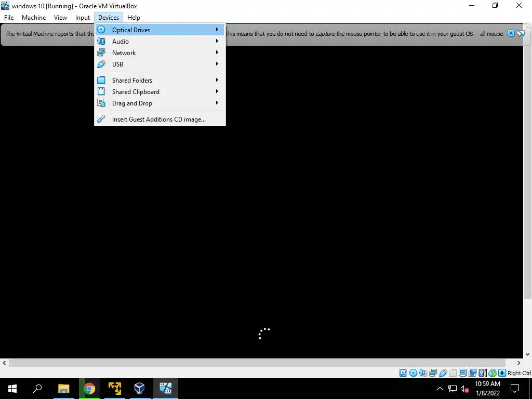Click the hard disk status bar indicator
Image resolution: width=532 pixels, height=399 pixels.
coord(403,373)
